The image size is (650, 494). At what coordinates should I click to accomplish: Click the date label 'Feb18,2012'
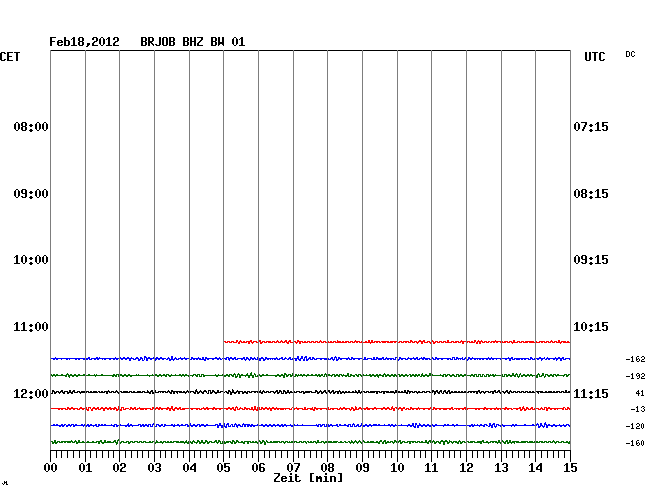pyautogui.click(x=84, y=42)
